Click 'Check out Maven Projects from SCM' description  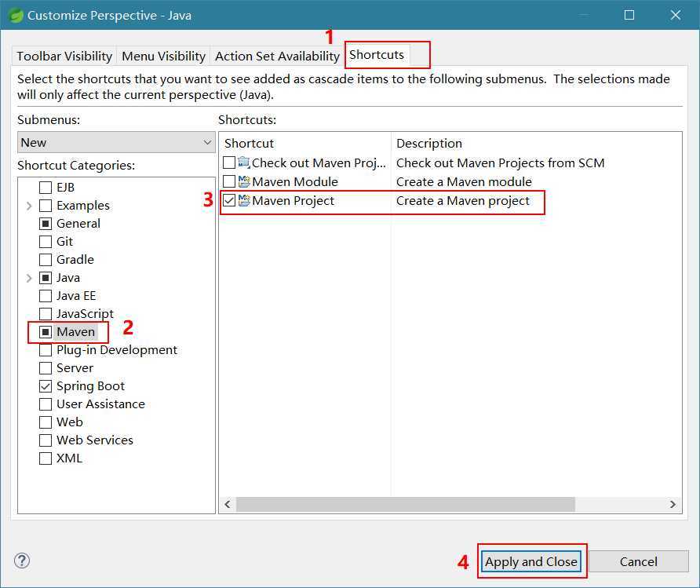(x=501, y=163)
